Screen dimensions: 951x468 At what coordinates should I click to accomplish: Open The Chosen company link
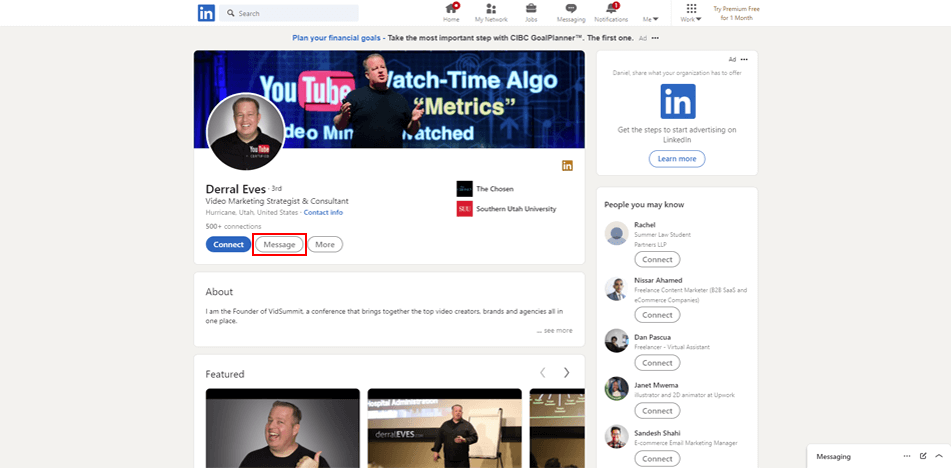[x=495, y=189]
